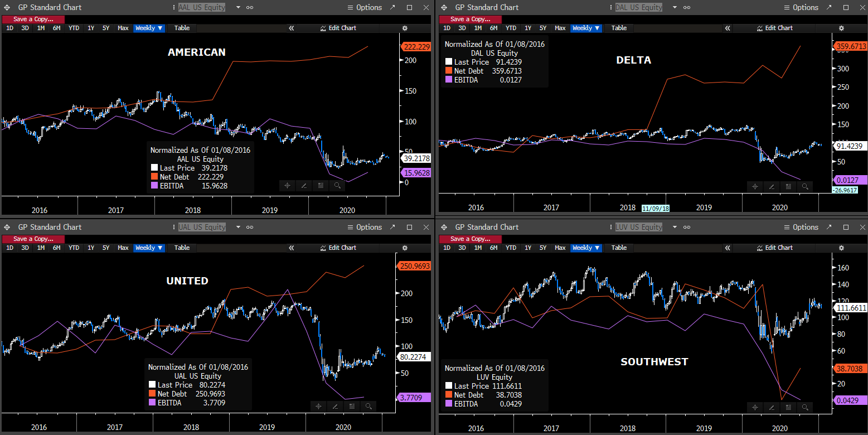Select the pencil annotate tool in Delta chart
Screen dimensions: 868x435
771,187
